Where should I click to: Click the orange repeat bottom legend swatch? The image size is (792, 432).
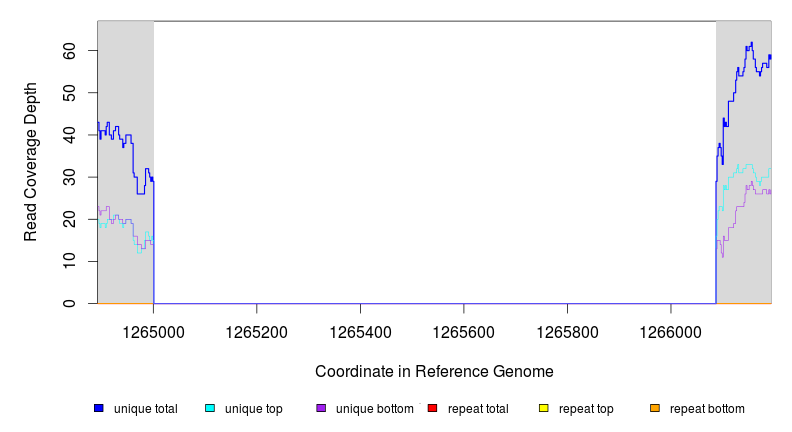pos(655,409)
